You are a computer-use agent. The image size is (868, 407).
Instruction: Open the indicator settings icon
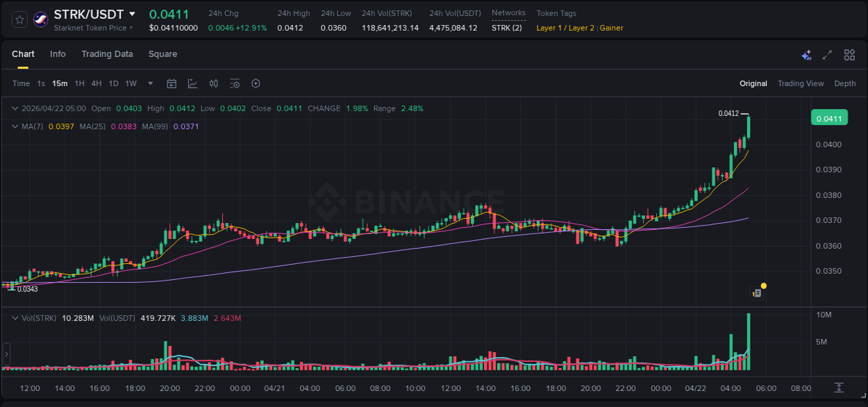234,83
